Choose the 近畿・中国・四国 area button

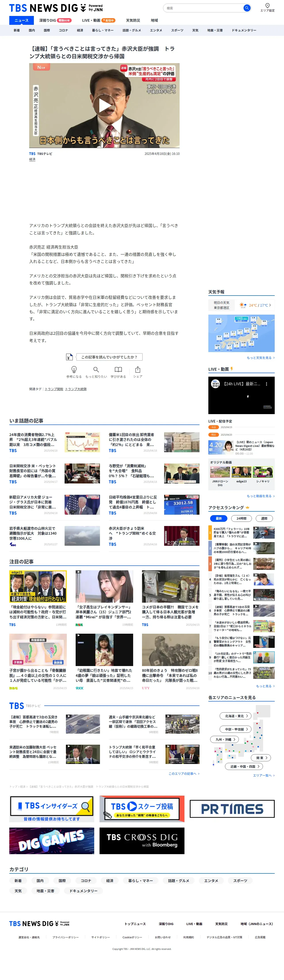pos(244,767)
